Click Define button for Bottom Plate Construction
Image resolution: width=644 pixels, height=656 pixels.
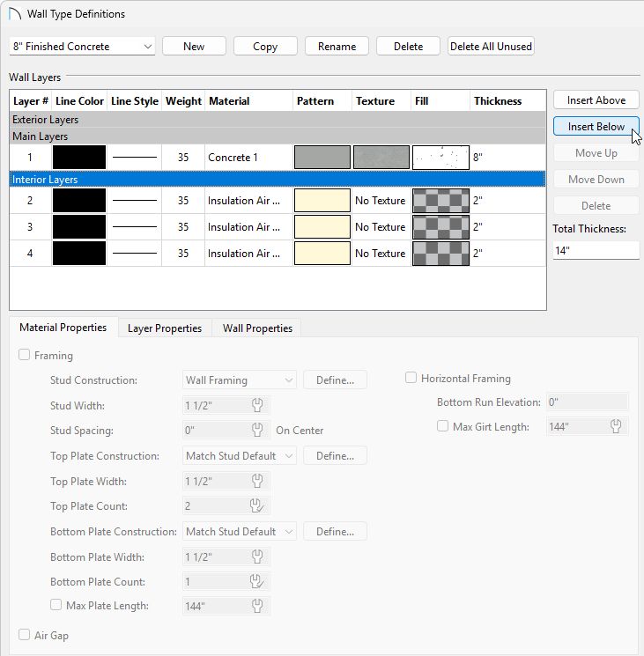pyautogui.click(x=335, y=531)
